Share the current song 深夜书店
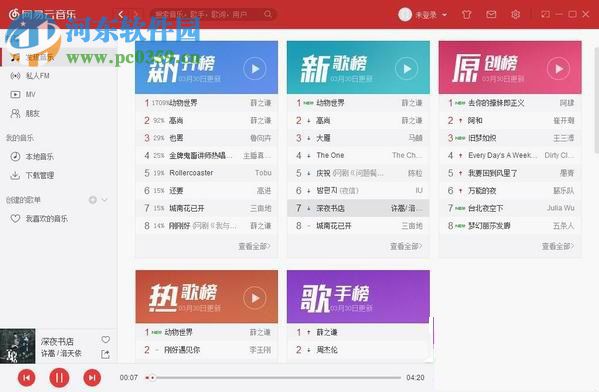599x392 pixels. (x=105, y=355)
